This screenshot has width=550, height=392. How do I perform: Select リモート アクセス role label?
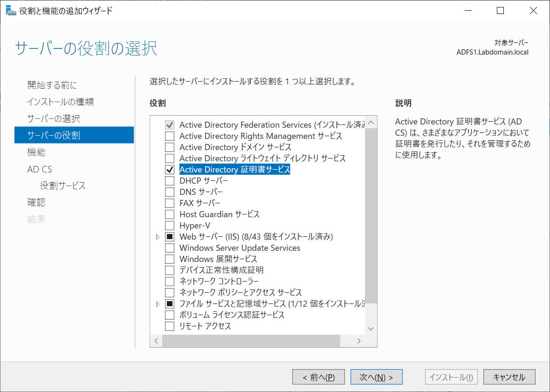click(x=205, y=326)
